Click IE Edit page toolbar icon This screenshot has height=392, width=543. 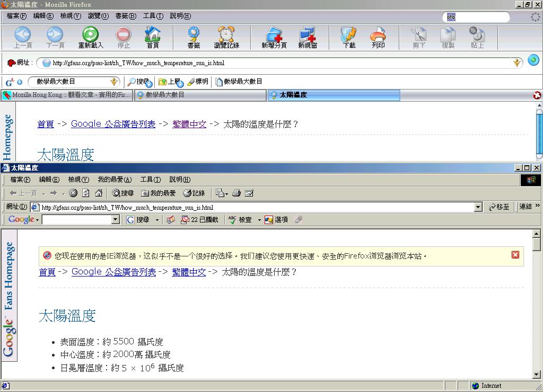point(249,193)
